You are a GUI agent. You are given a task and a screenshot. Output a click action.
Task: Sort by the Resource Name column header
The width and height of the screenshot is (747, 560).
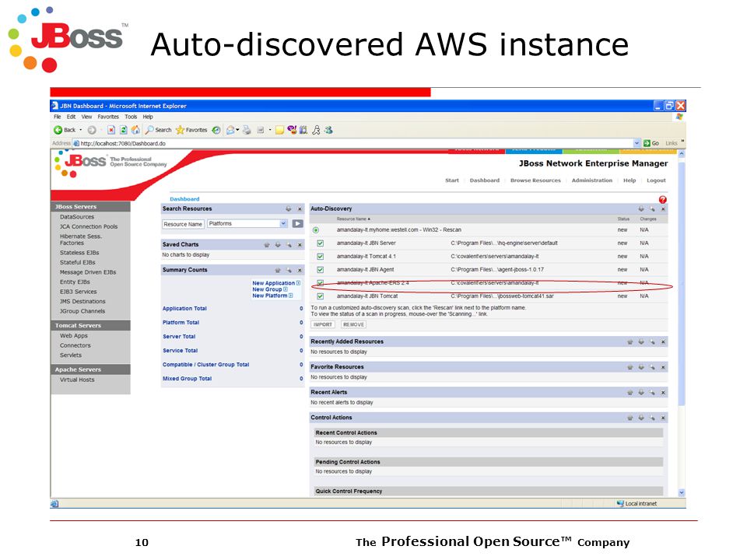353,219
